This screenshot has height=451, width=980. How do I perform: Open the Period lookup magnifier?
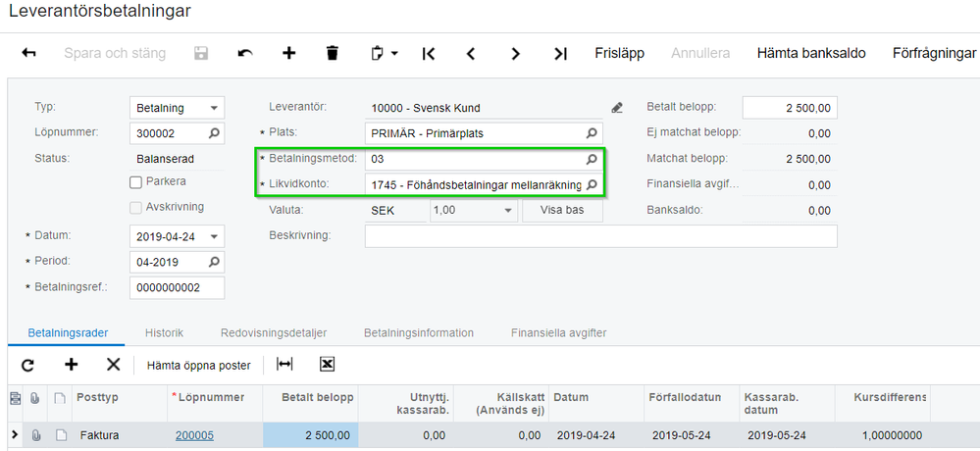(x=215, y=263)
